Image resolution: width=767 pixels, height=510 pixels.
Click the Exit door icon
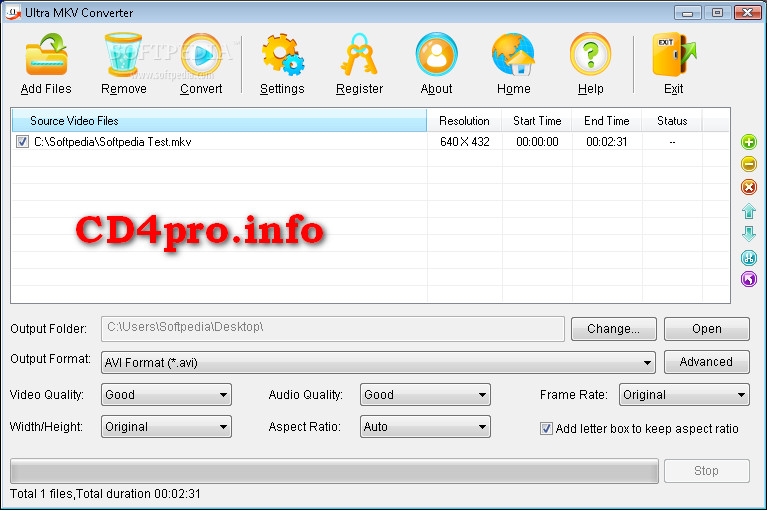(x=674, y=55)
